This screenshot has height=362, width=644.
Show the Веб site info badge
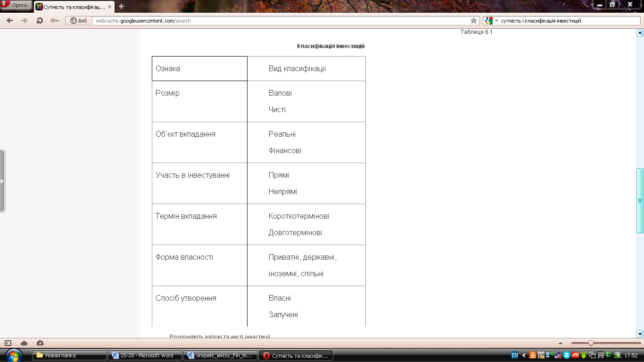pyautogui.click(x=79, y=21)
